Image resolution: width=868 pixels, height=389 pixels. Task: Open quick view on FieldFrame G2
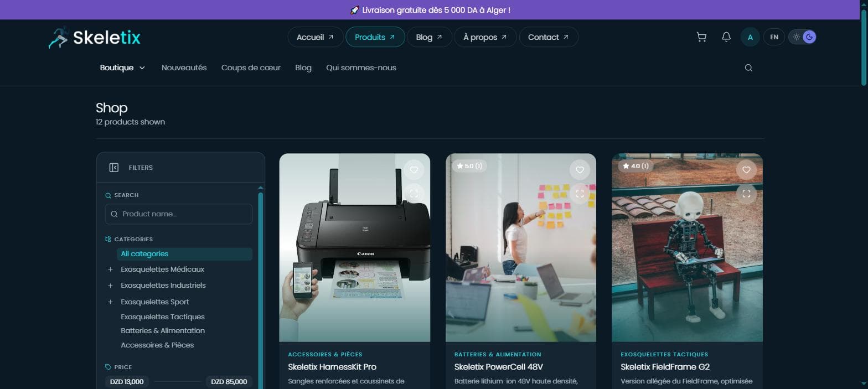746,194
